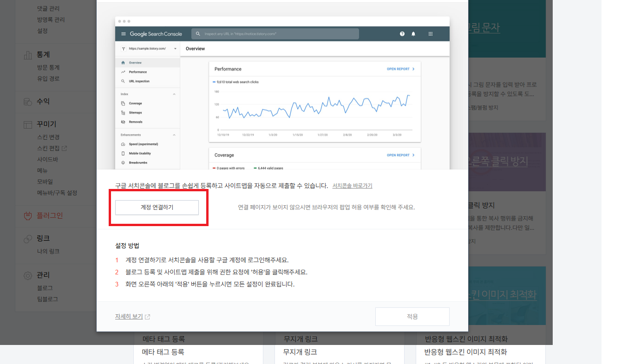Open 팀블로그 under 관리
This screenshot has width=634, height=364.
(x=47, y=299)
